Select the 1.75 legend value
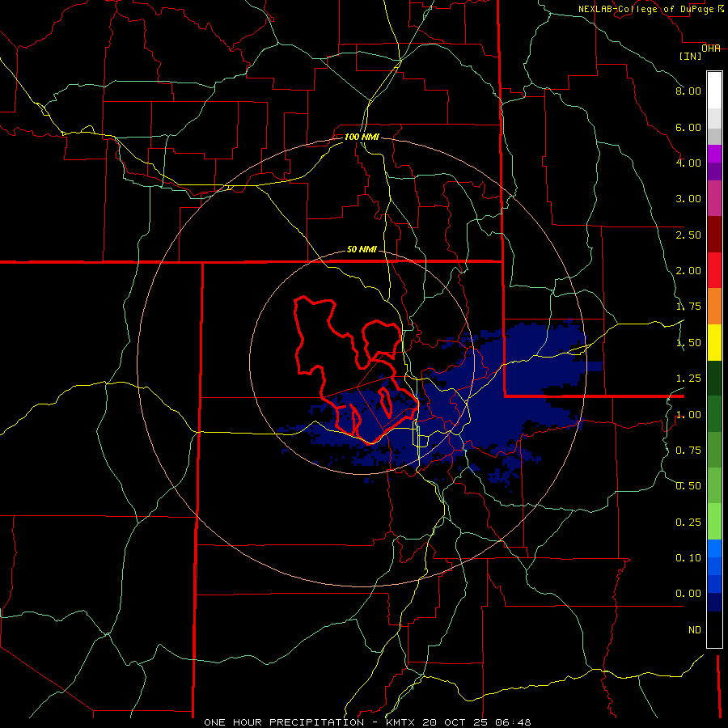 tap(688, 307)
